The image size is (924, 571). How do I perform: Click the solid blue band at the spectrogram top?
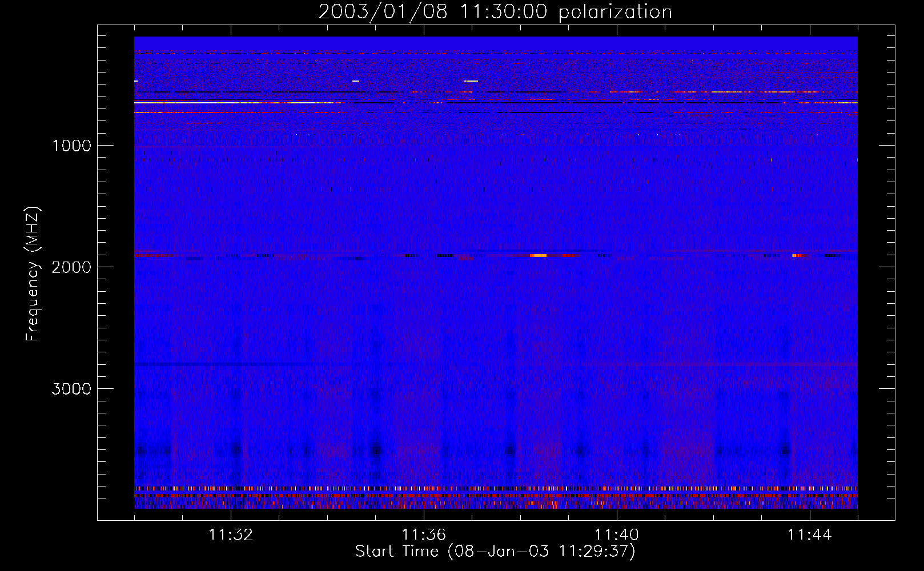click(x=496, y=43)
